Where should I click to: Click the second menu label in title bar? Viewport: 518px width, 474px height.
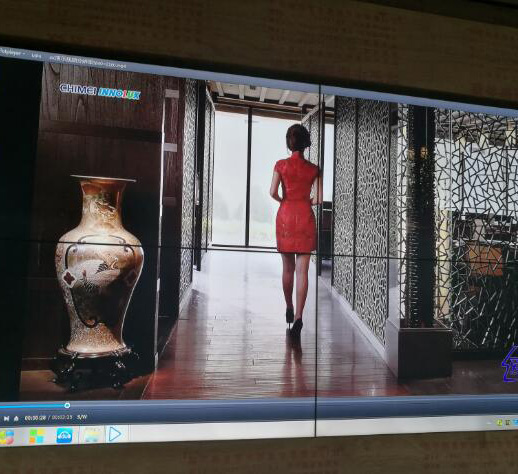coord(36,56)
